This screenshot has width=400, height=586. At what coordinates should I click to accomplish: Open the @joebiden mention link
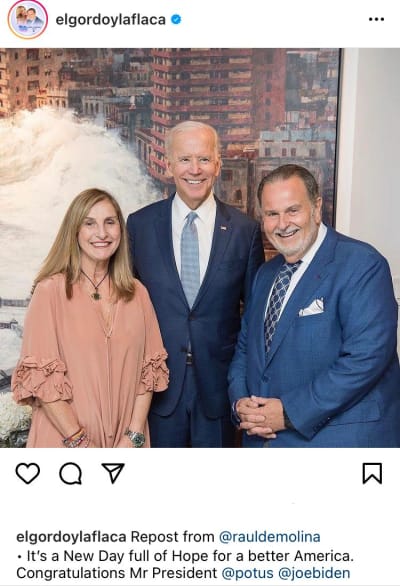314,573
